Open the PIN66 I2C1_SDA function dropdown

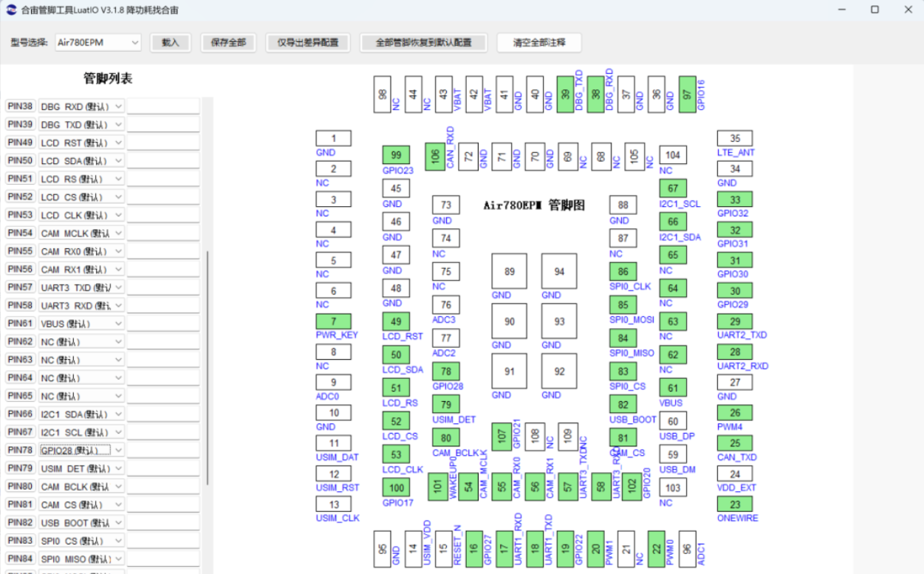82,414
